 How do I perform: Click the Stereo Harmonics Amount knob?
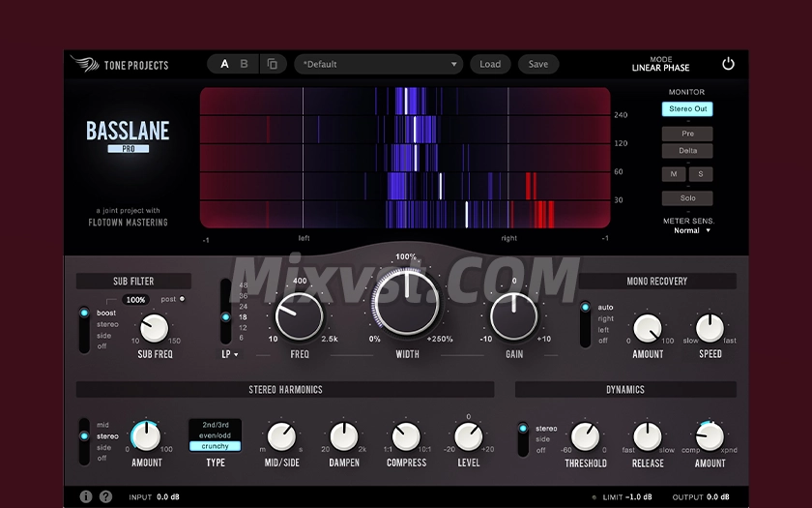(x=147, y=436)
